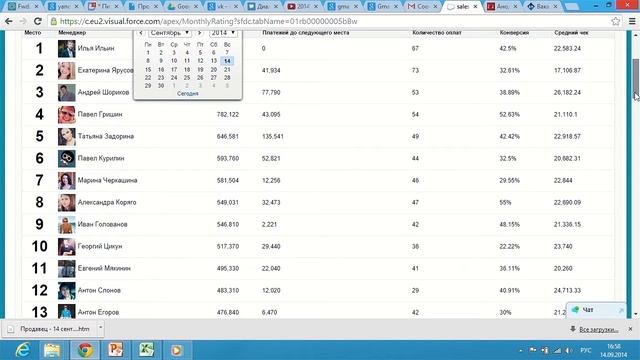Switch to the Google Drive tab
Image resolution: width=640 pixels, height=360 pixels.
click(x=182, y=7)
